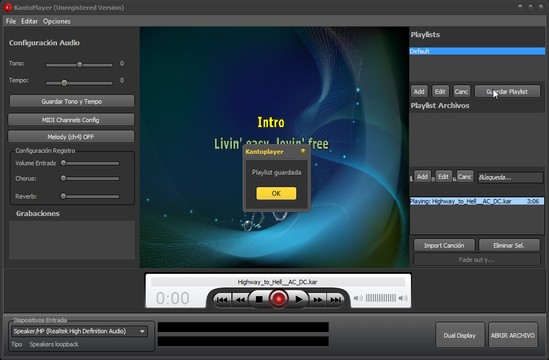Screen dimensions: 549x360
Task: Click Edit beside the Búsqueda search field
Action: point(443,176)
